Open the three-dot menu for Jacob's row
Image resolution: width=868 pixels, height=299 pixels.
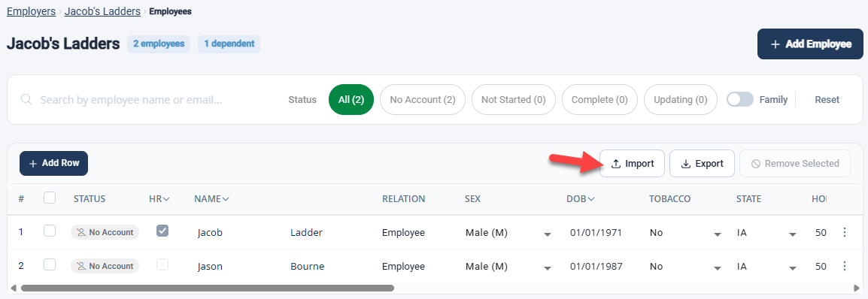click(844, 232)
